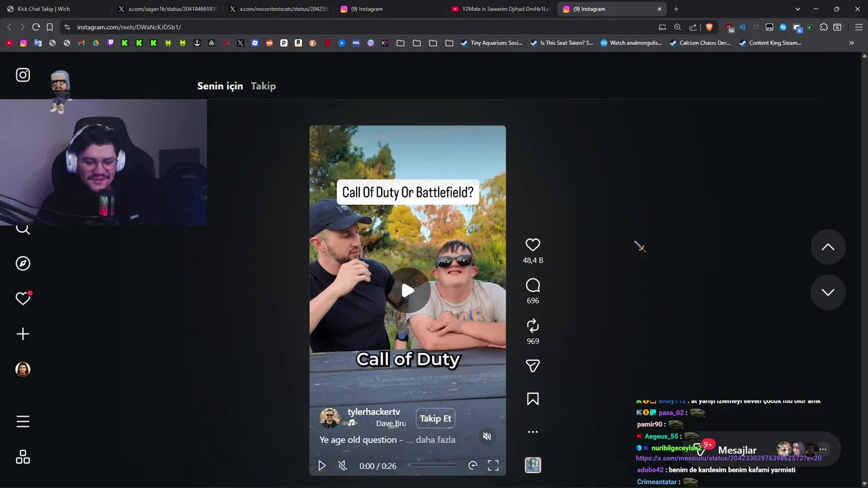868x488 pixels.
Task: Switch to the x.com/sagan1k browser tab
Action: pyautogui.click(x=167, y=9)
